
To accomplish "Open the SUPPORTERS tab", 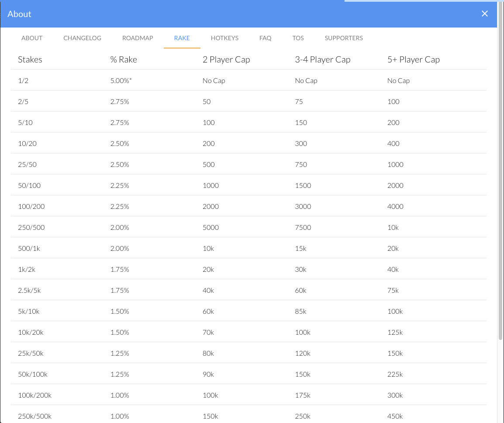I will (x=344, y=38).
